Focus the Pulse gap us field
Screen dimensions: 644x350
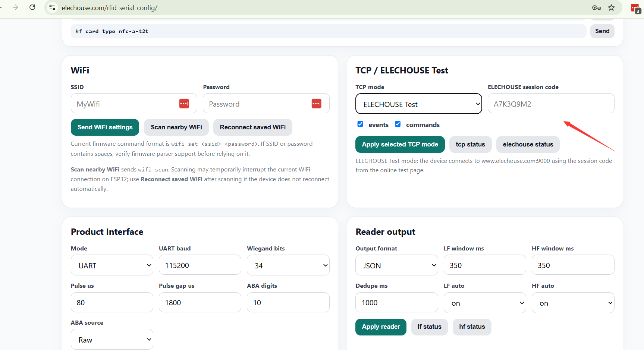point(200,302)
